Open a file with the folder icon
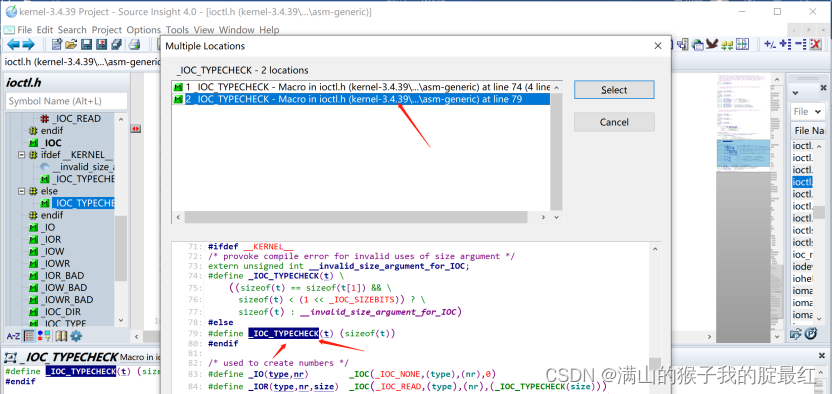The height and width of the screenshot is (394, 832). [71, 45]
